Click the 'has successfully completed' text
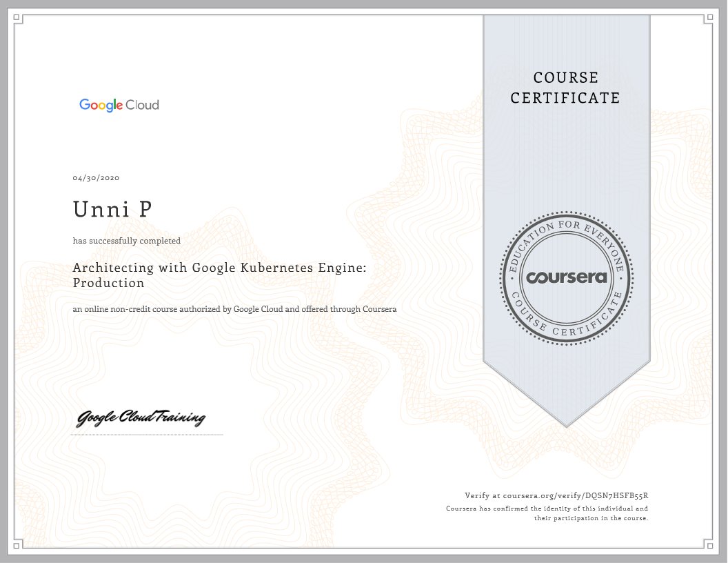 click(x=127, y=241)
